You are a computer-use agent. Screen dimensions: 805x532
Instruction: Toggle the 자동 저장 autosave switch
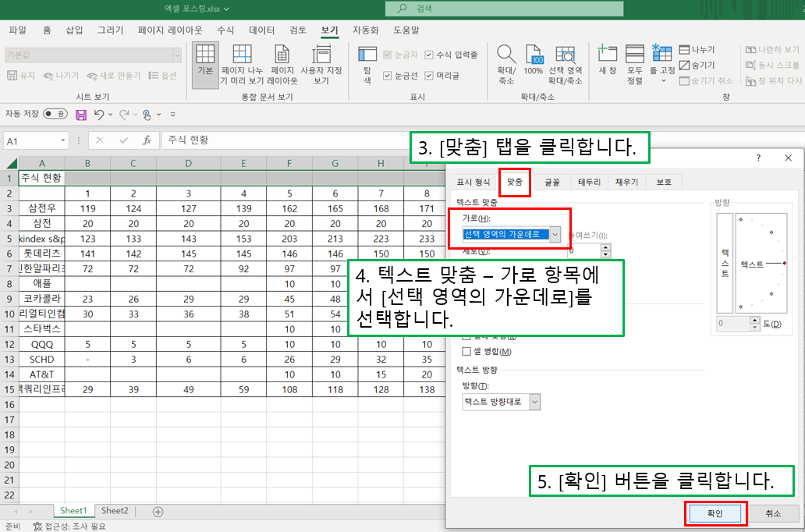(55, 114)
